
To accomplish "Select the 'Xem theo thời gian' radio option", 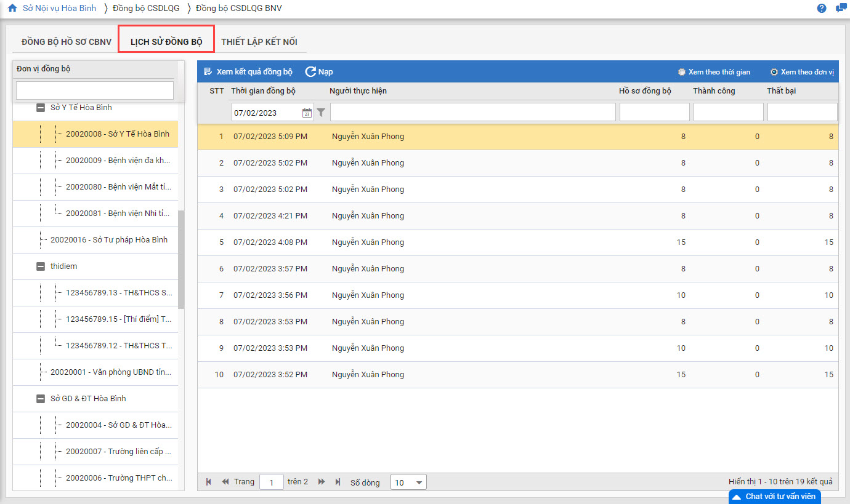I will click(x=682, y=72).
